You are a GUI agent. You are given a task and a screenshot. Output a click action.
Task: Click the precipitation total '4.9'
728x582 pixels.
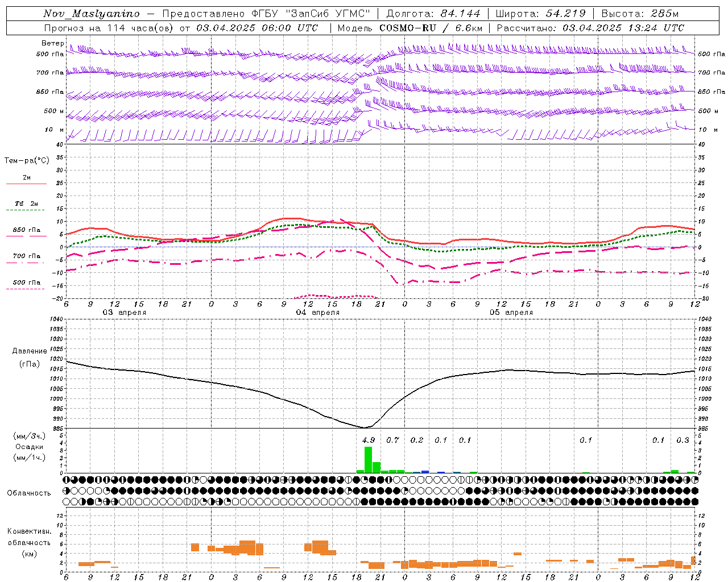[369, 440]
